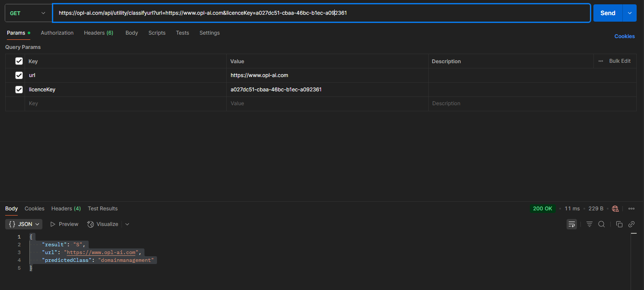
Task: Disable the licenceKey query parameter
Action: 19,90
